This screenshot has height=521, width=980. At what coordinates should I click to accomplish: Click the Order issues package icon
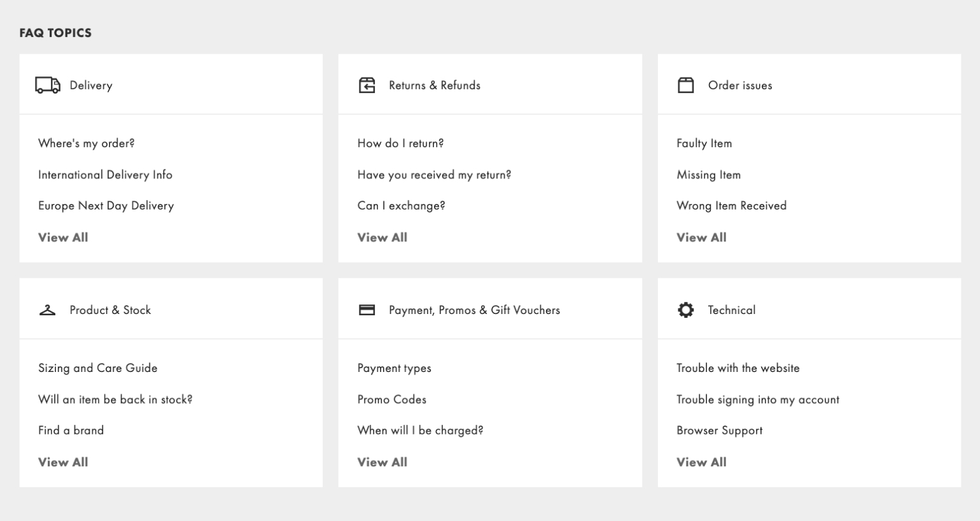[686, 85]
